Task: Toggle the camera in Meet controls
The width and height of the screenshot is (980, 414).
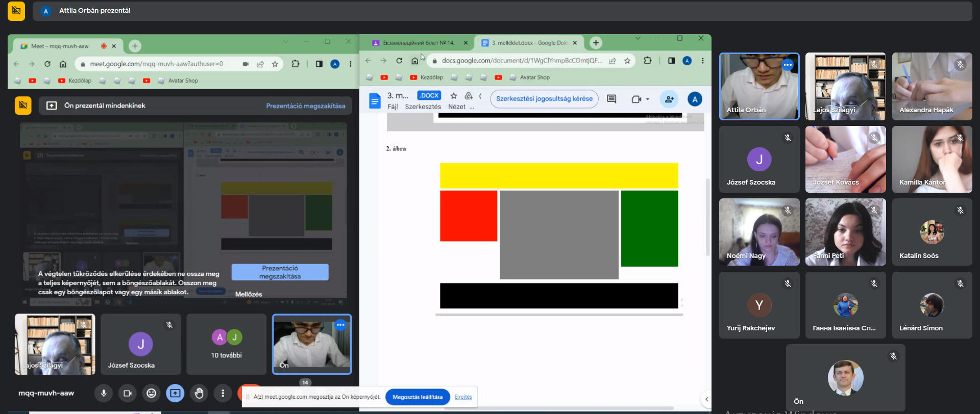Action: click(x=127, y=393)
